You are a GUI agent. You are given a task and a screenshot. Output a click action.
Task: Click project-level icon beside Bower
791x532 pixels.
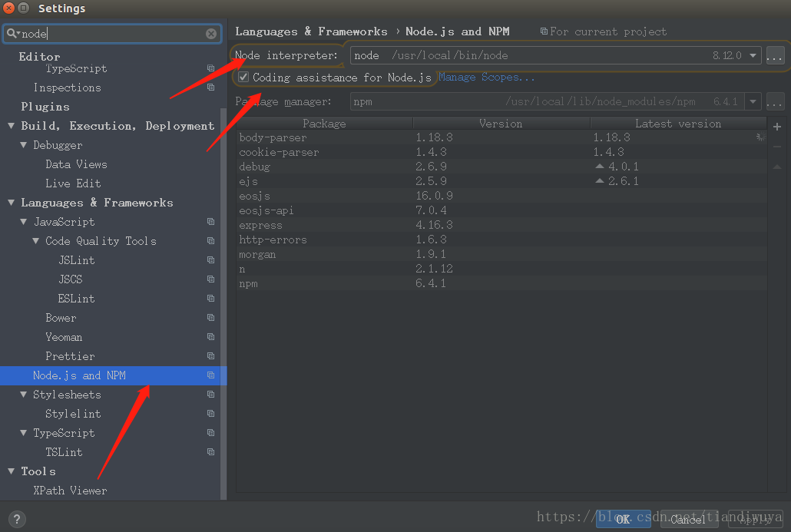211,317
